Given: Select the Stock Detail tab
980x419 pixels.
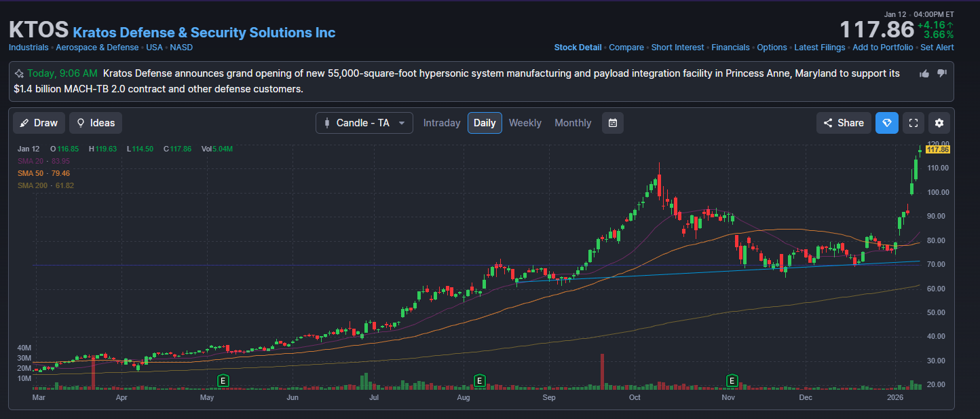Looking at the screenshot, I should click(578, 48).
